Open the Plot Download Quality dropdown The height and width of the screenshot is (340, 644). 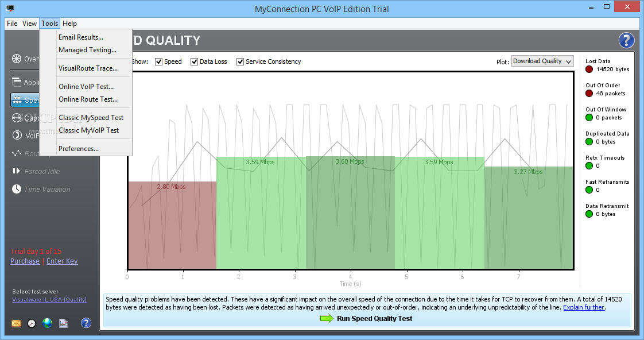[x=542, y=61]
